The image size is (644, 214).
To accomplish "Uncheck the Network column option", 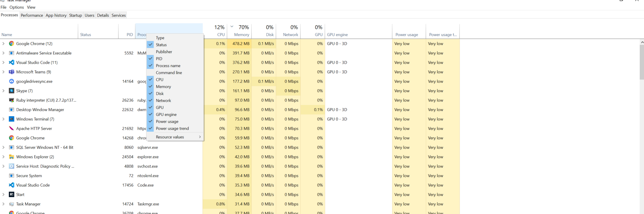I will [175, 100].
